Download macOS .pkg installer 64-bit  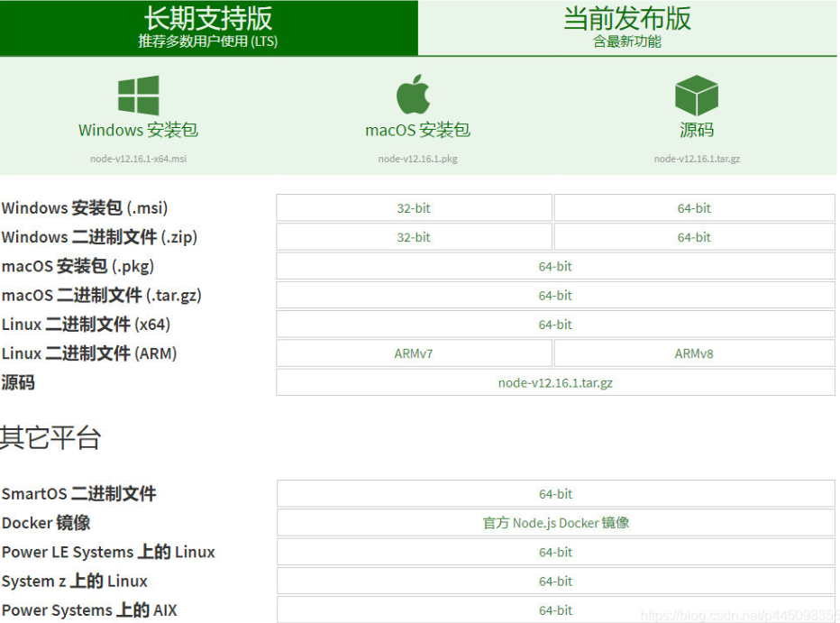(x=555, y=267)
